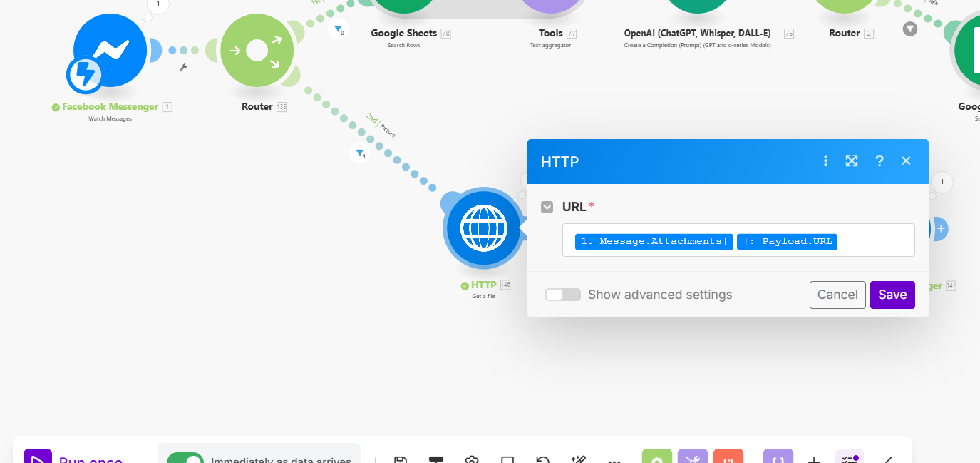
Task: Click the 75 badge beside OpenAI
Action: click(789, 34)
